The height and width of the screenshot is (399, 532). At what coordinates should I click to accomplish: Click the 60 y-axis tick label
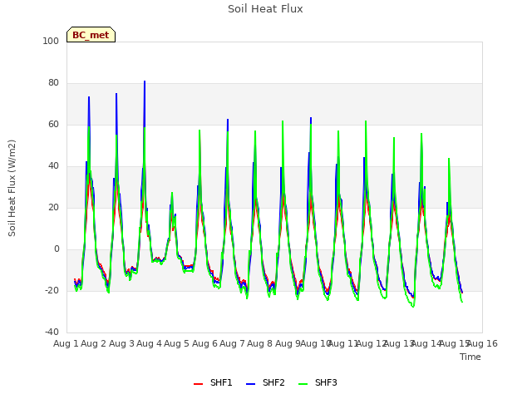53,125
